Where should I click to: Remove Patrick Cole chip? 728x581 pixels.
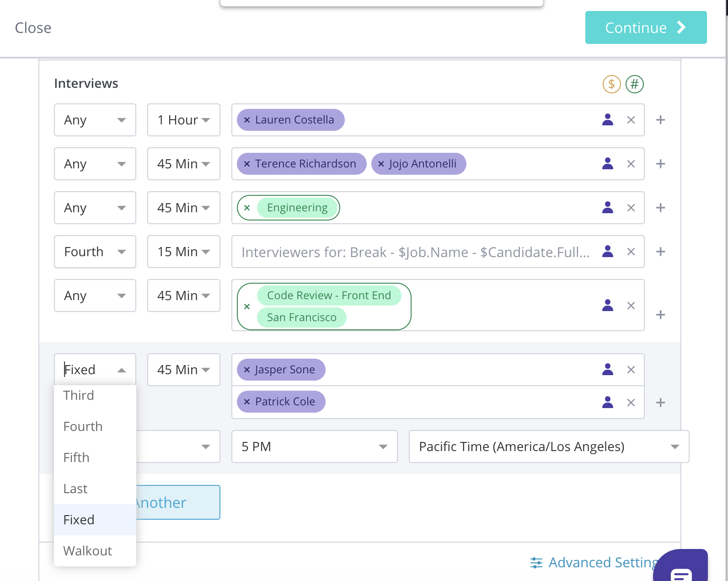tap(247, 402)
